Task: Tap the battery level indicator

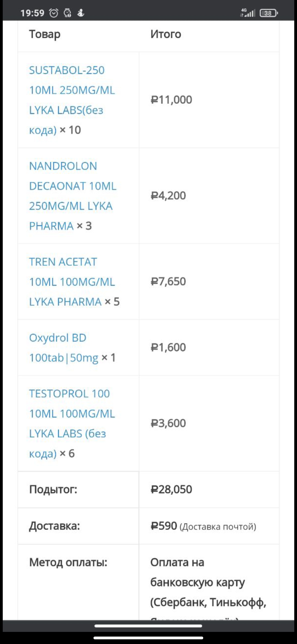Action: (269, 13)
